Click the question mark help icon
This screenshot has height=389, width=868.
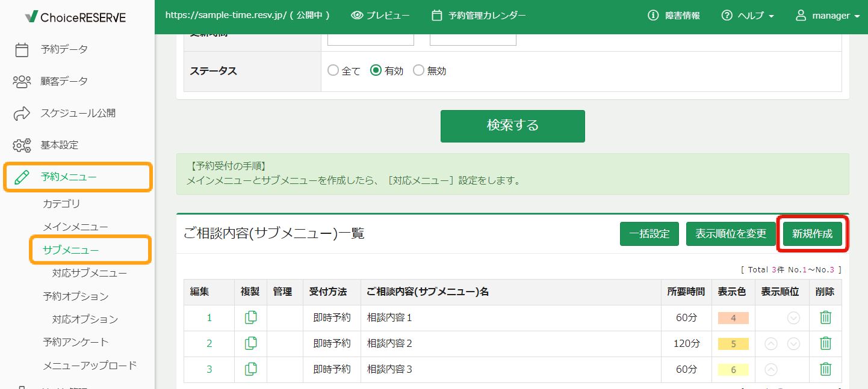pyautogui.click(x=727, y=16)
